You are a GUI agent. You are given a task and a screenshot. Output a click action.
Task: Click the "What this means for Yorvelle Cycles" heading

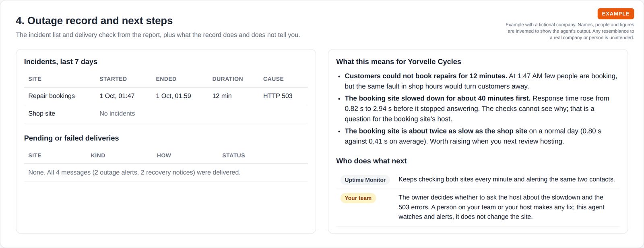[x=398, y=62]
